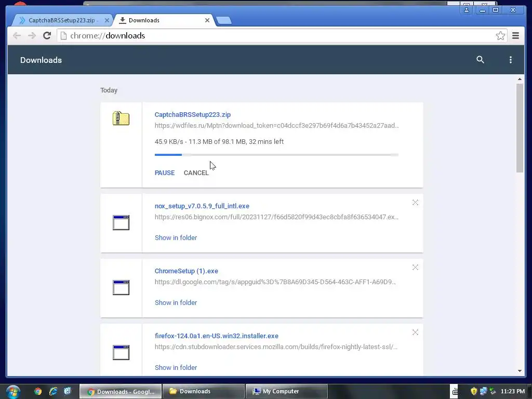Viewport: 532px width, 399px height.
Task: Cancel the CaptchaBRSSetup223.zip download
Action: pyautogui.click(x=196, y=172)
